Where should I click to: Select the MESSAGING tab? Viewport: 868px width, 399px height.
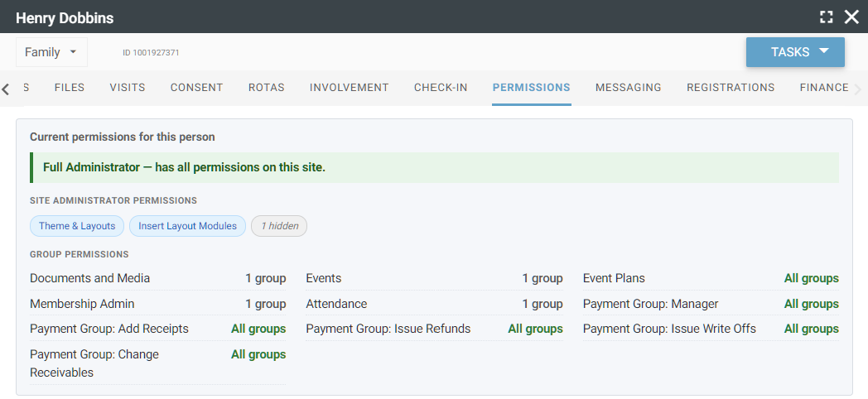(x=629, y=88)
